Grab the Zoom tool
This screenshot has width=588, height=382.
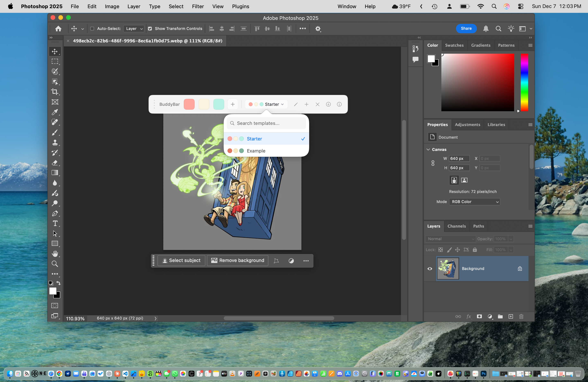coord(55,263)
